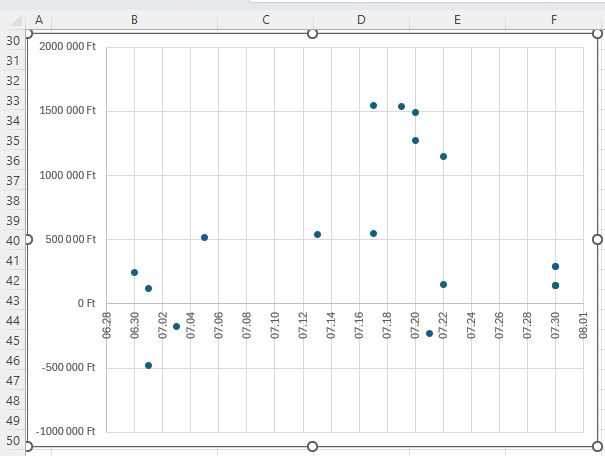Select the data point at 07.13
The height and width of the screenshot is (456, 605).
[x=317, y=234]
